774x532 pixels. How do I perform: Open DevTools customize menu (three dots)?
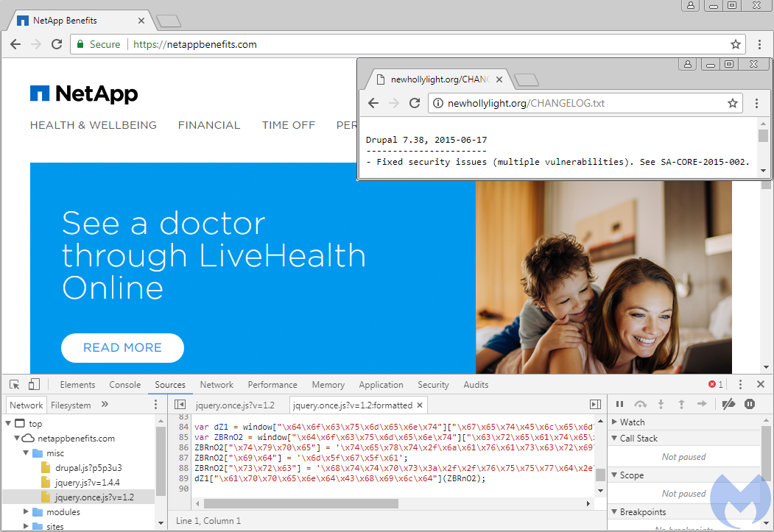pyautogui.click(x=741, y=384)
